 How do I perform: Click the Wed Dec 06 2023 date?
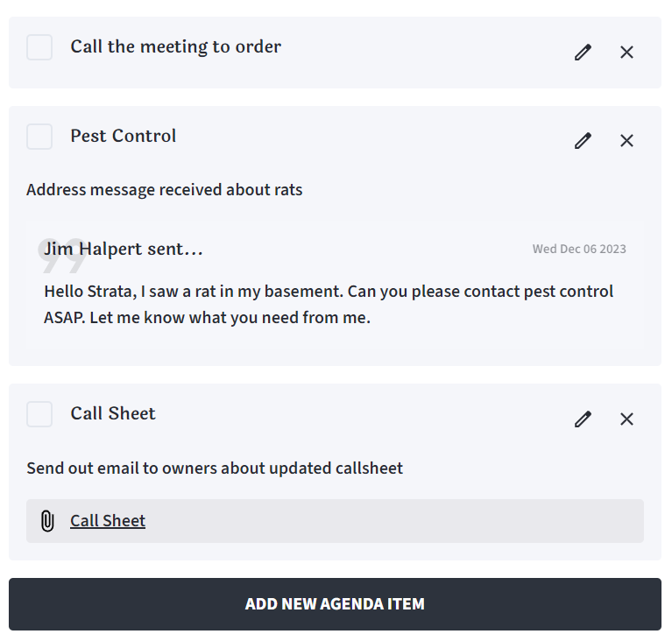(579, 249)
